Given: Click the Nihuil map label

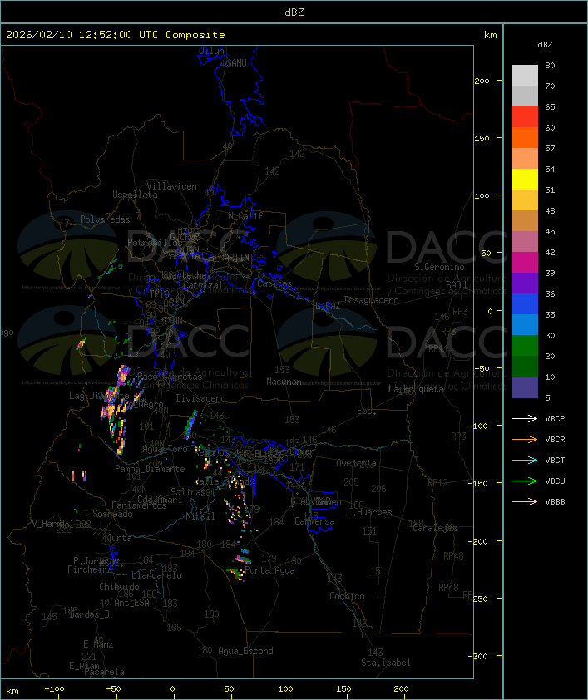Looking at the screenshot, I should pos(200,516).
